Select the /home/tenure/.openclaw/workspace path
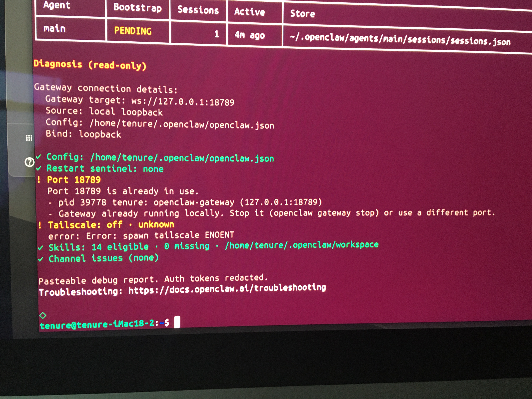 click(x=302, y=245)
